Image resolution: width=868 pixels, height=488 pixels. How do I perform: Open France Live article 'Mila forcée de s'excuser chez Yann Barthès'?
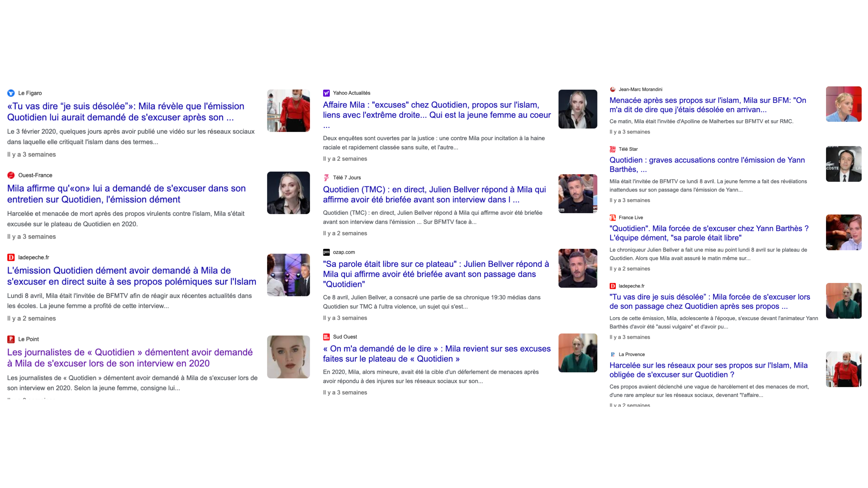click(x=709, y=233)
